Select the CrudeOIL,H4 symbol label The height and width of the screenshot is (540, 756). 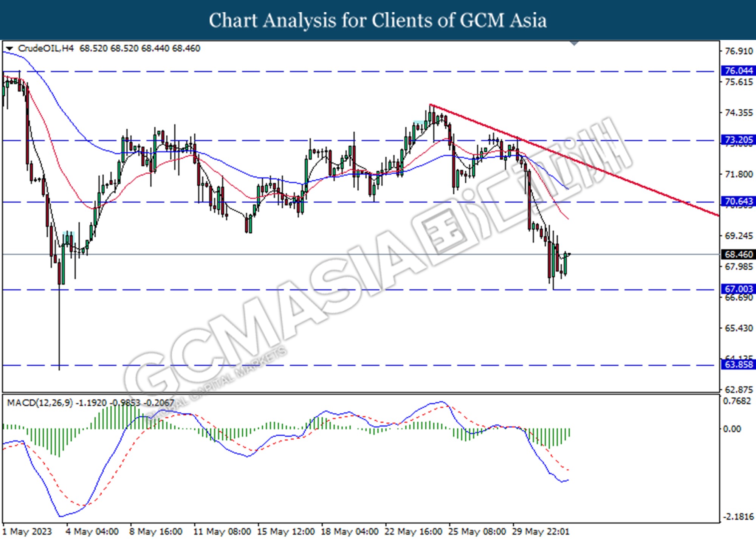click(45, 48)
